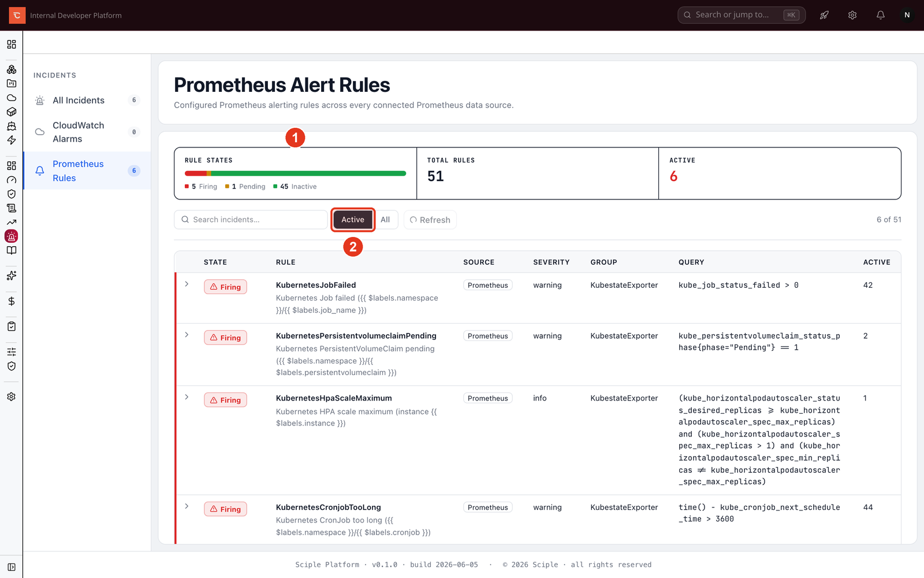The image size is (924, 578).
Task: Open the container box rail icon
Action: [12, 112]
